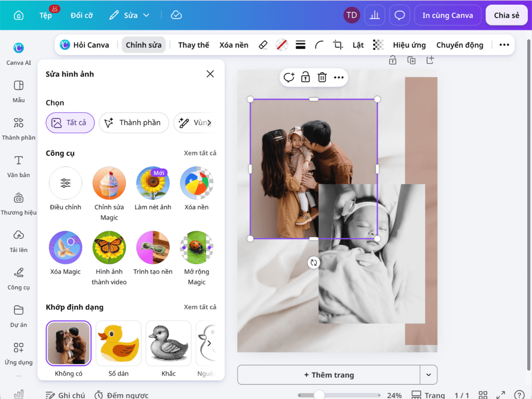Click In cùng Canva button
The height and width of the screenshot is (399, 532).
click(x=448, y=15)
